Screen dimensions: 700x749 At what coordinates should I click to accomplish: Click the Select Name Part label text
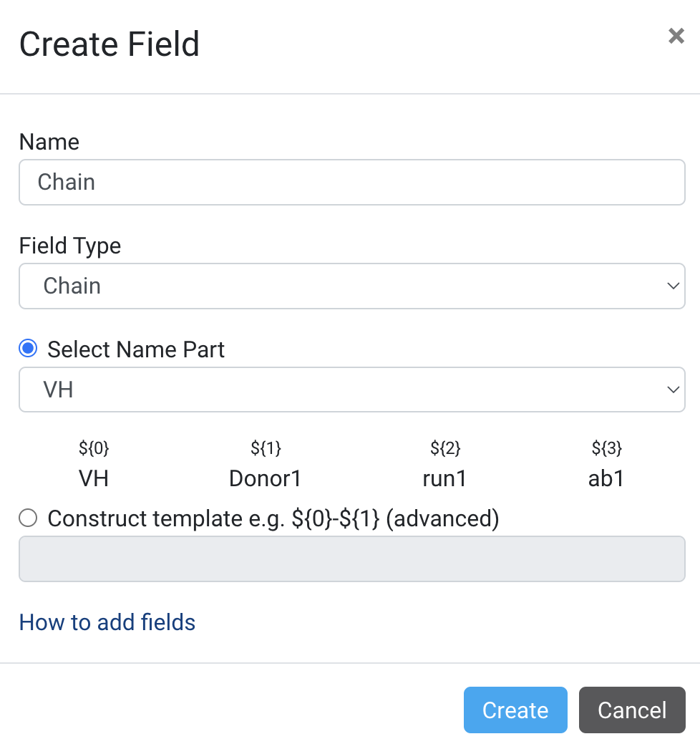(x=136, y=349)
